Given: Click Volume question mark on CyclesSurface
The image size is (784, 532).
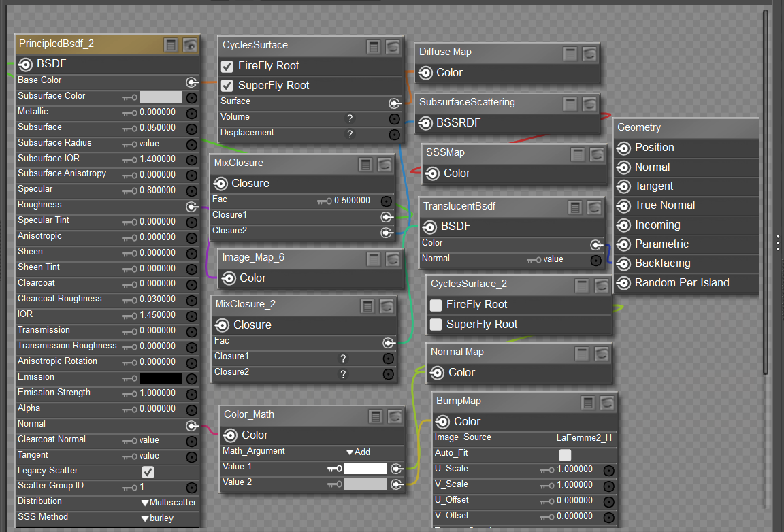Looking at the screenshot, I should [350, 118].
